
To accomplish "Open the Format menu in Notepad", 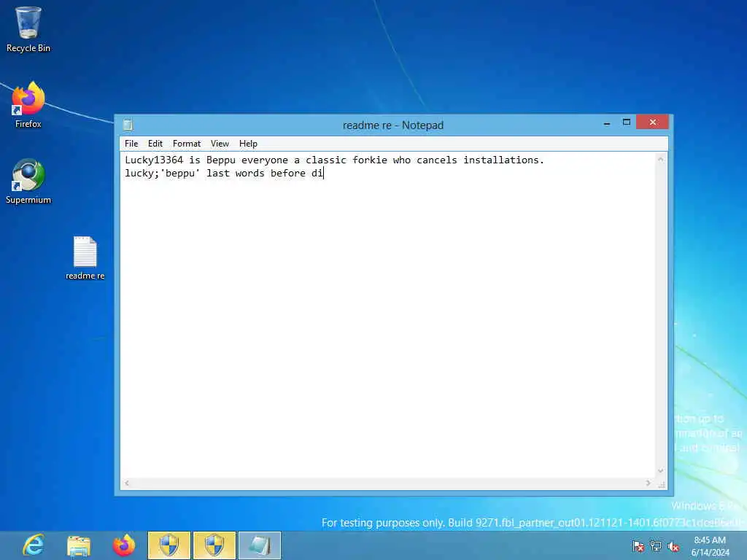I will pyautogui.click(x=187, y=144).
